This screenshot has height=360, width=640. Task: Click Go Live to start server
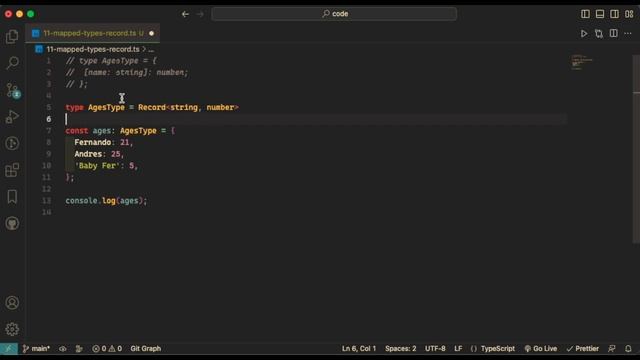tap(540, 349)
